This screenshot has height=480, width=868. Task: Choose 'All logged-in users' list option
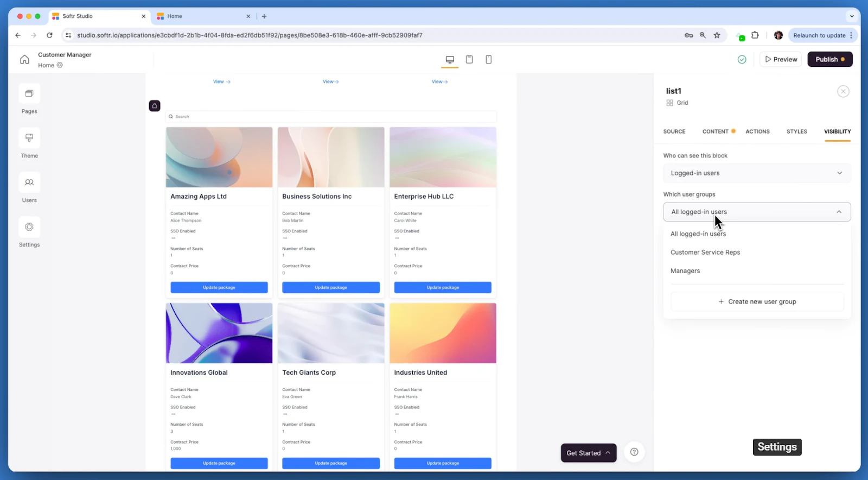pyautogui.click(x=698, y=234)
